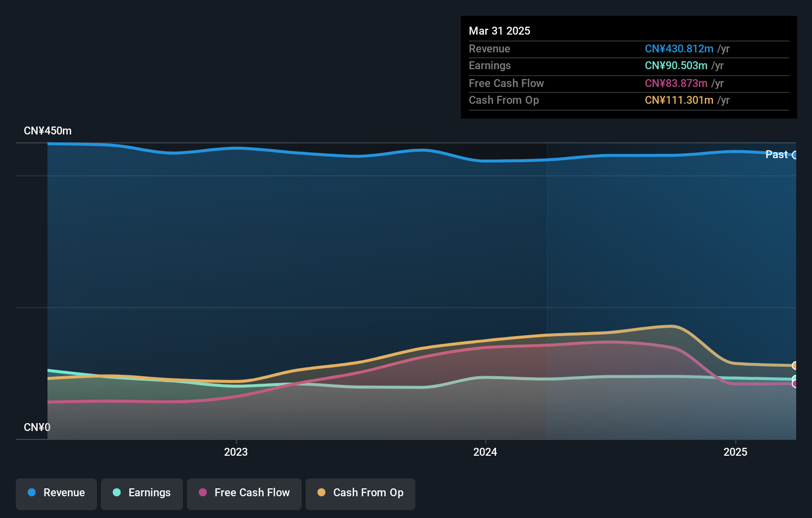Click the Free Cash Flow label in tooltip
This screenshot has height=518, width=812.
pos(506,83)
